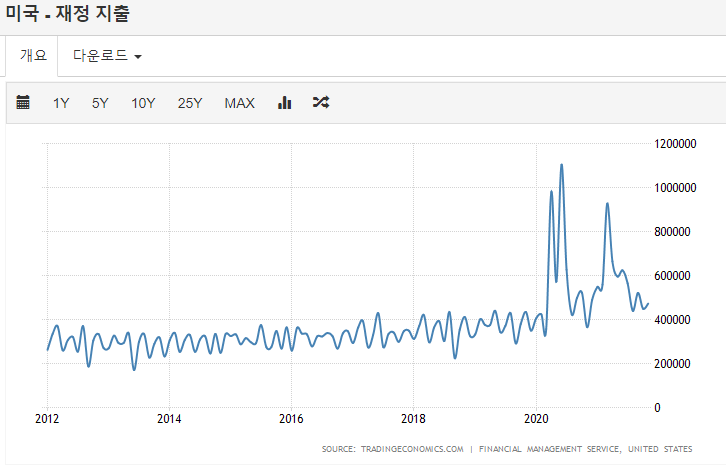Set chart range to 5Y
Screen dimensions: 726x469
click(x=100, y=103)
